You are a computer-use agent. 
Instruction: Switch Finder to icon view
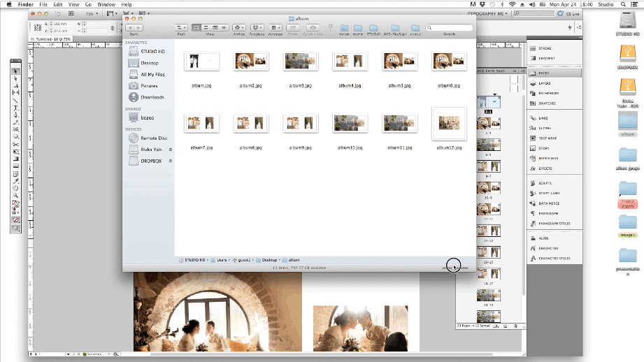(x=196, y=27)
